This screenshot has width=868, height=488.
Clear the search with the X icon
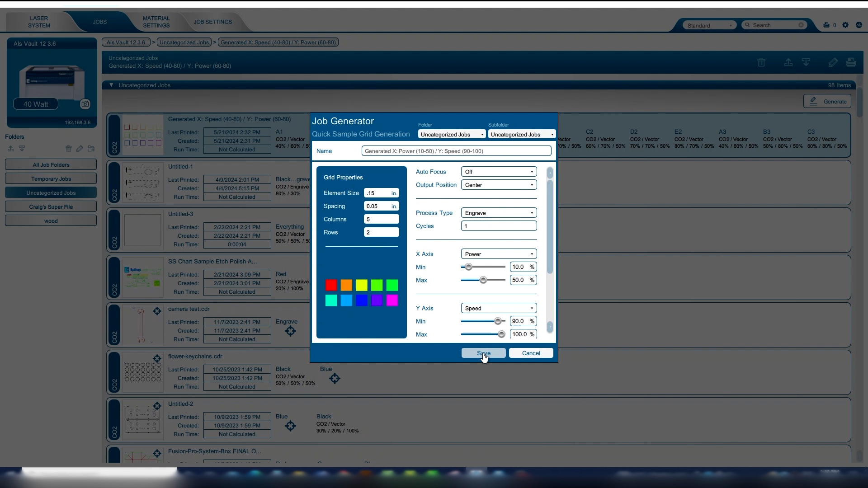coord(801,25)
